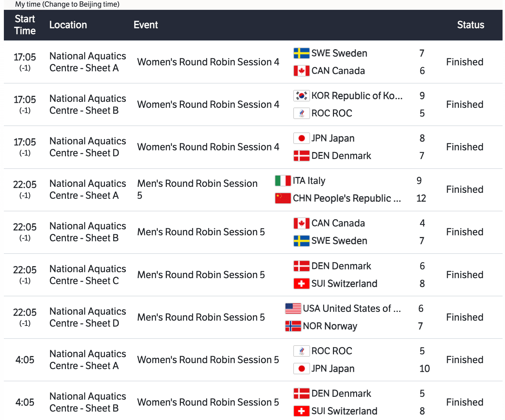Click the Norway flag icon
This screenshot has height=420, width=505.
click(x=293, y=326)
